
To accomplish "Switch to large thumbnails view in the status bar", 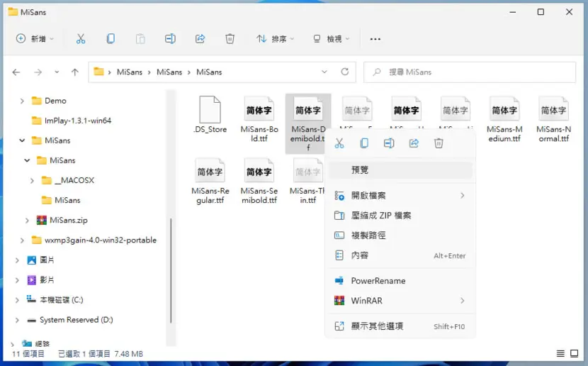I will click(574, 353).
